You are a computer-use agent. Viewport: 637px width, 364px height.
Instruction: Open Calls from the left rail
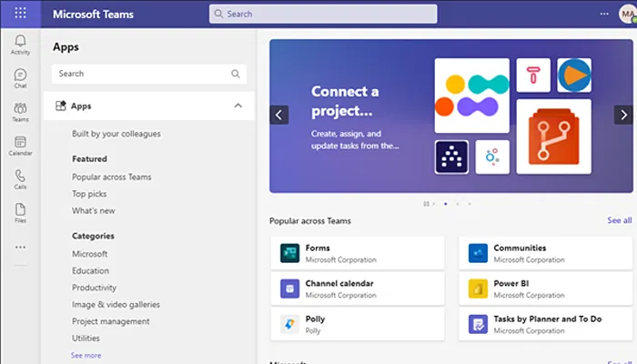(20, 179)
